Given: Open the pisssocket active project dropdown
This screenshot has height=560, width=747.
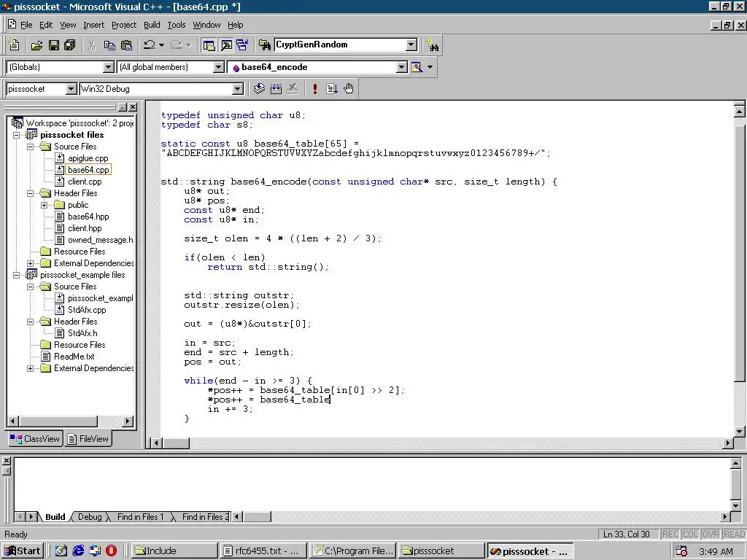Looking at the screenshot, I should coord(71,89).
